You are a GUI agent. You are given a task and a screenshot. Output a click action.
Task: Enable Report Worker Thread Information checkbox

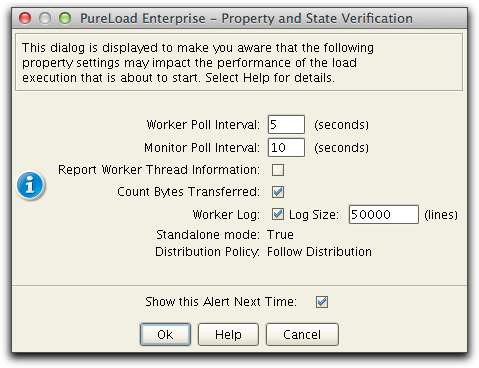[x=278, y=170]
